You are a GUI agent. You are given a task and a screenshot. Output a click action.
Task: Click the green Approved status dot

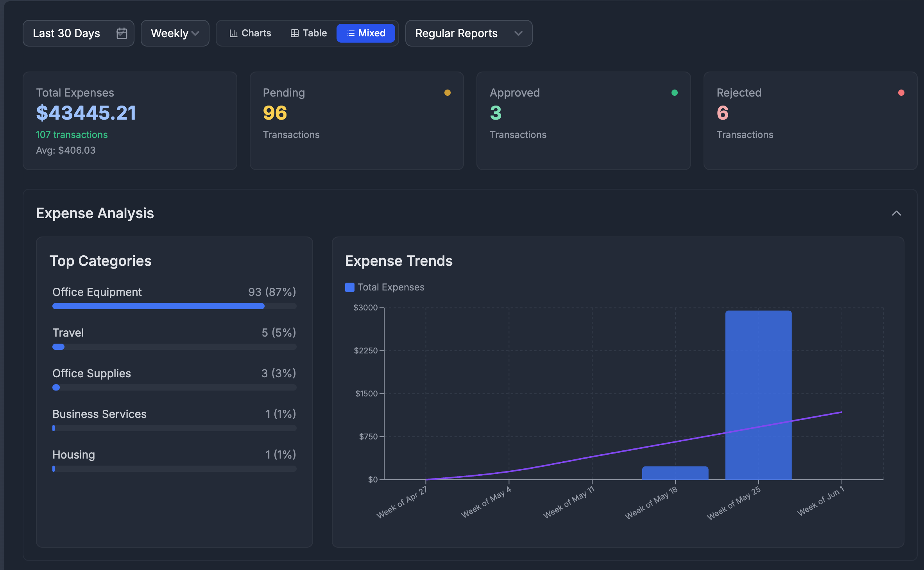[674, 93]
